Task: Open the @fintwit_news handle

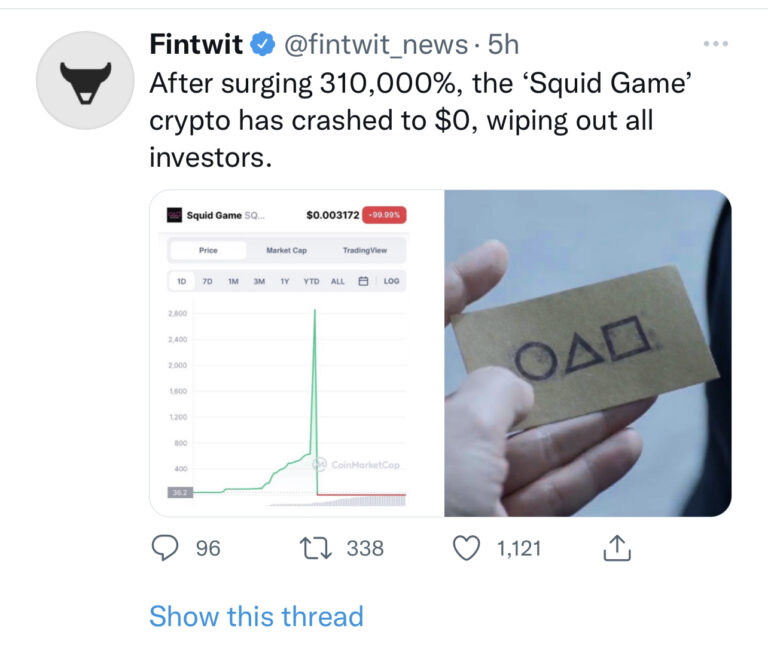Action: click(376, 45)
